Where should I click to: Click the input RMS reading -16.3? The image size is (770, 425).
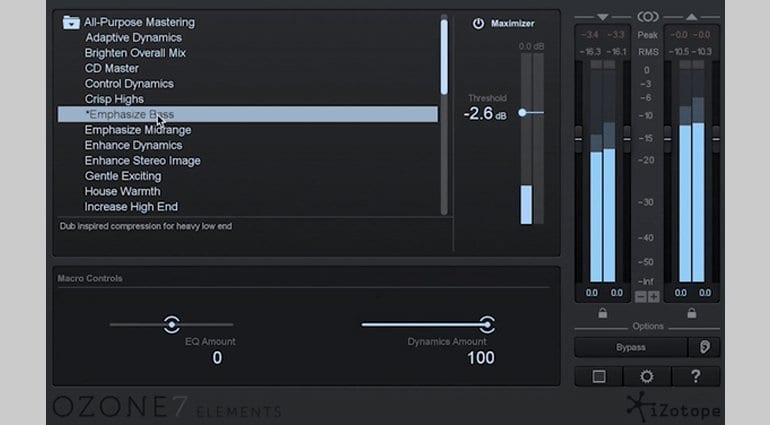(590, 52)
